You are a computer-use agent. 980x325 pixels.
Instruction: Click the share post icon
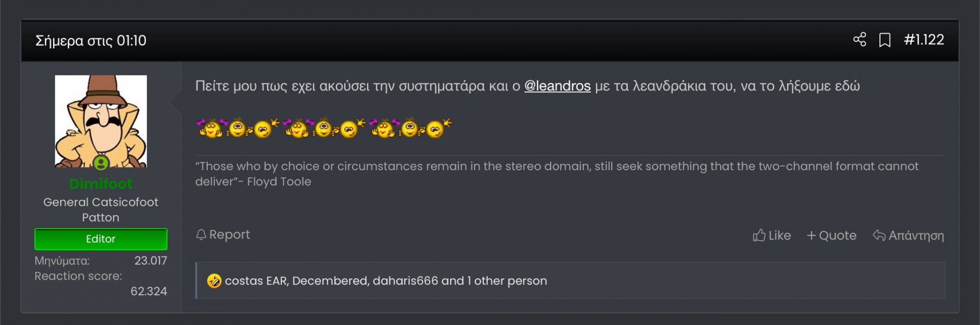point(860,40)
